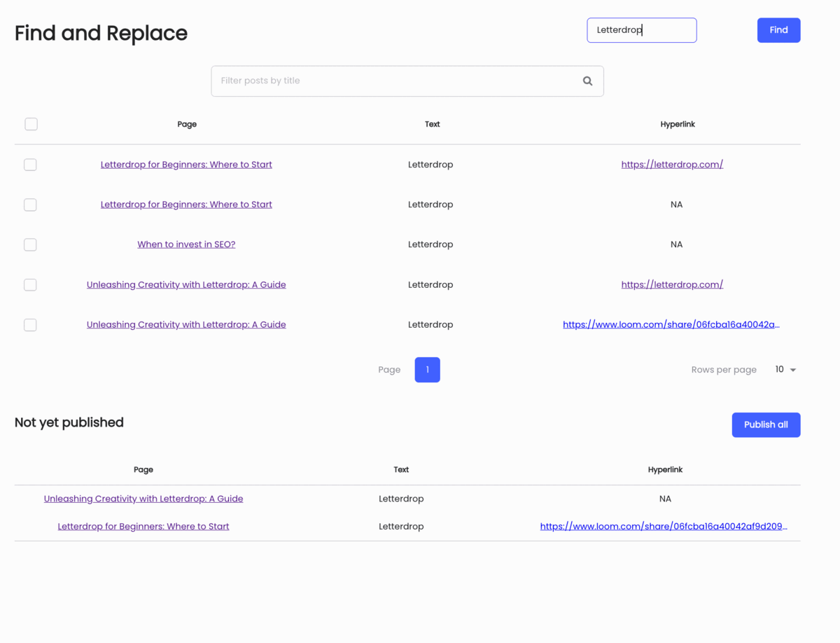Click the Rows per page label
The width and height of the screenshot is (840, 643).
click(724, 370)
